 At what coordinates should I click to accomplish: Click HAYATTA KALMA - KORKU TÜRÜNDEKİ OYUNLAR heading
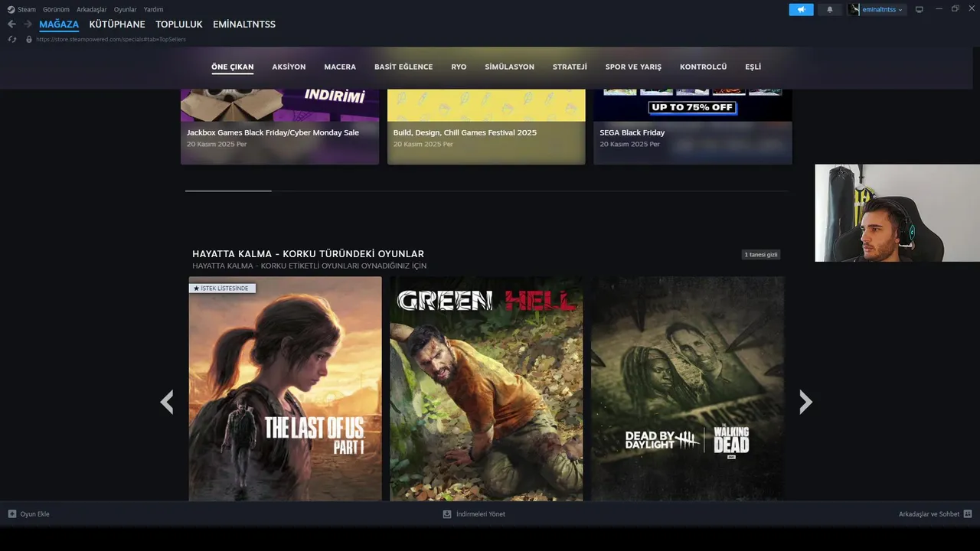[x=308, y=254]
